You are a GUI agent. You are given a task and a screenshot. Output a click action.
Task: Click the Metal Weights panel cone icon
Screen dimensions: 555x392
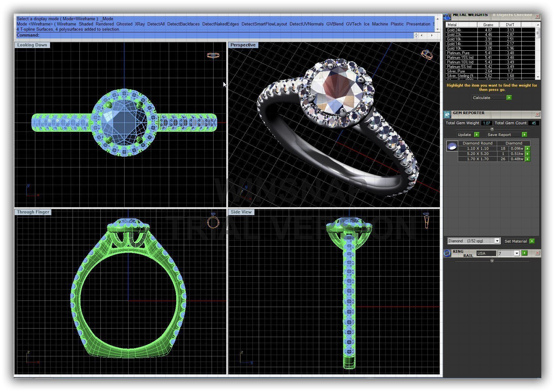[447, 16]
